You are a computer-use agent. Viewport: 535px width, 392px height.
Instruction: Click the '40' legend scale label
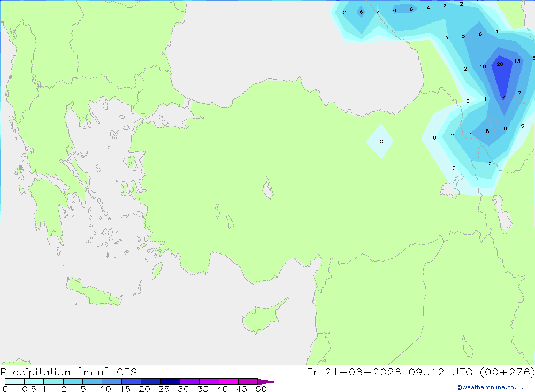point(222,389)
